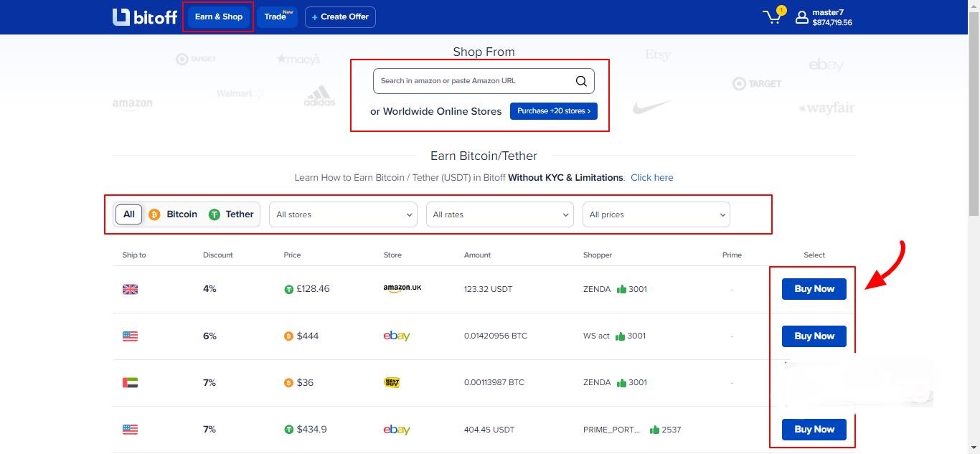The height and width of the screenshot is (454, 980).
Task: Click the UAE flag icon
Action: (x=130, y=383)
